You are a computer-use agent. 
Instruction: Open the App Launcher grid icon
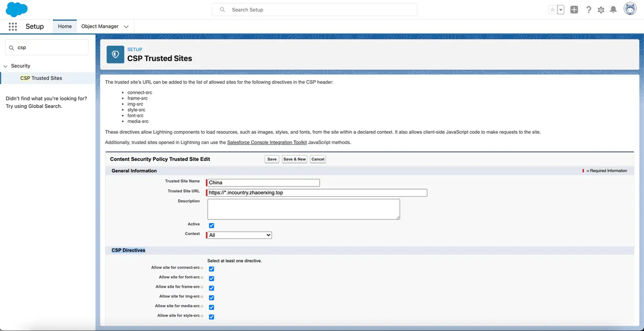[13, 27]
